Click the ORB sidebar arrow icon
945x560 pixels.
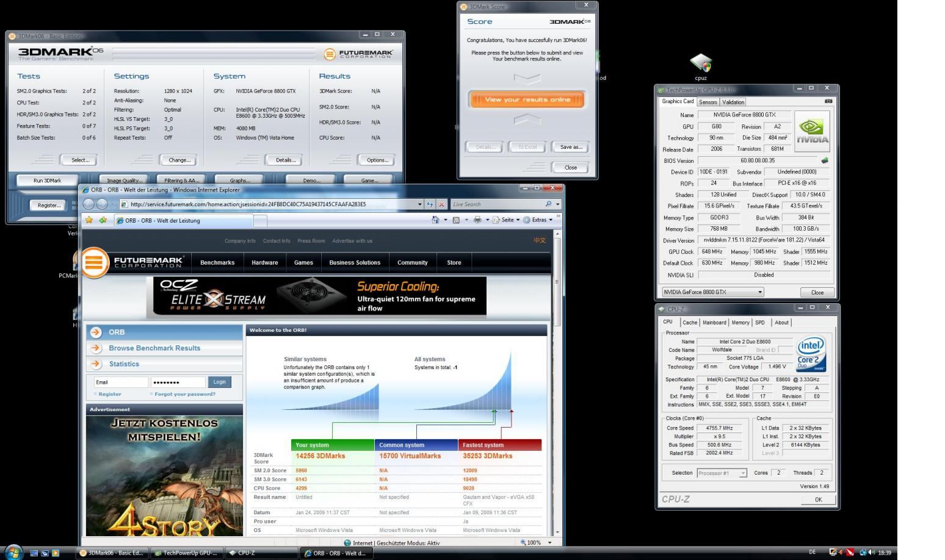[x=96, y=332]
